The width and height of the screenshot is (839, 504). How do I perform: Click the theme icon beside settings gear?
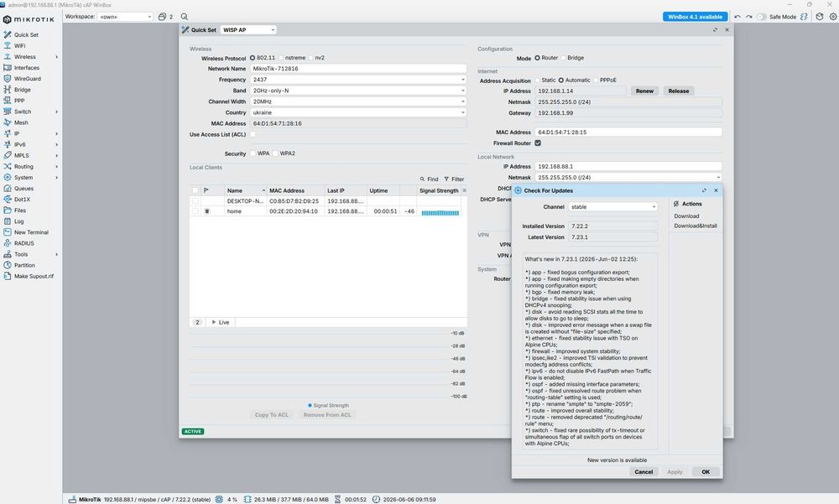(x=819, y=17)
